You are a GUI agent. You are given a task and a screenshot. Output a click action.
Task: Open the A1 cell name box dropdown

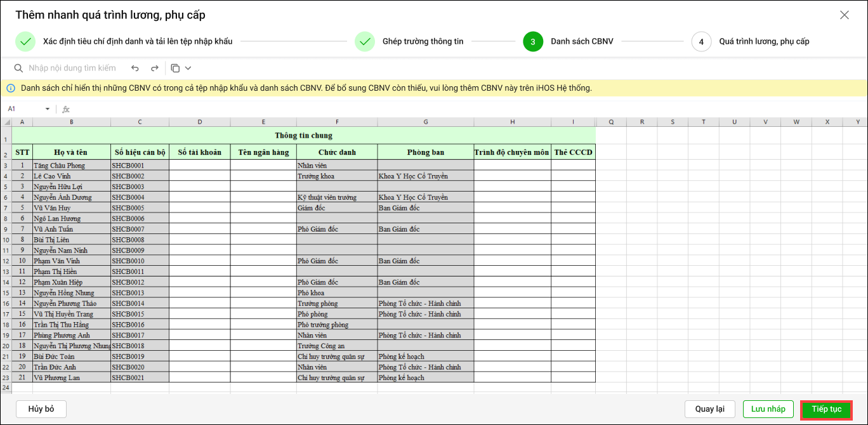click(47, 109)
